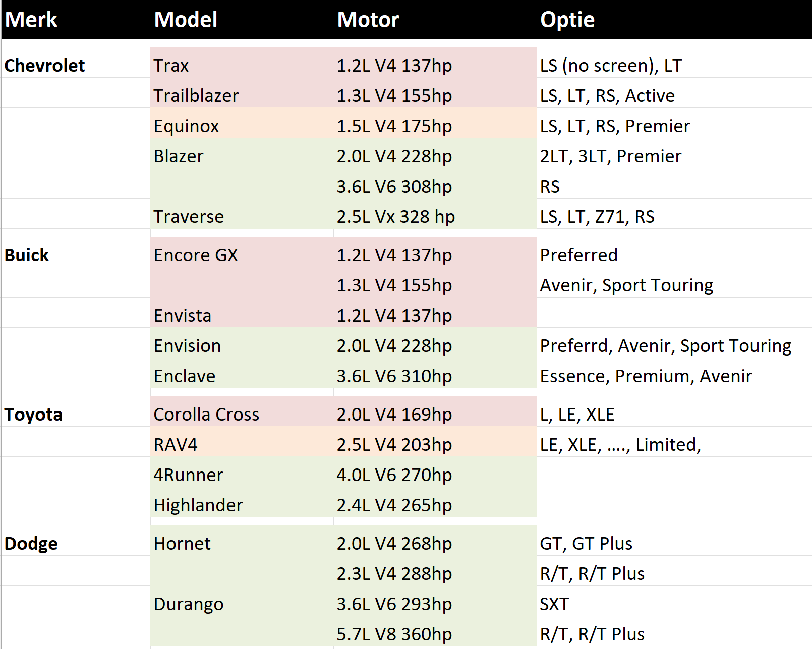812x649 pixels.
Task: Click the 3.6L V6 308hp motor cell
Action: click(394, 187)
